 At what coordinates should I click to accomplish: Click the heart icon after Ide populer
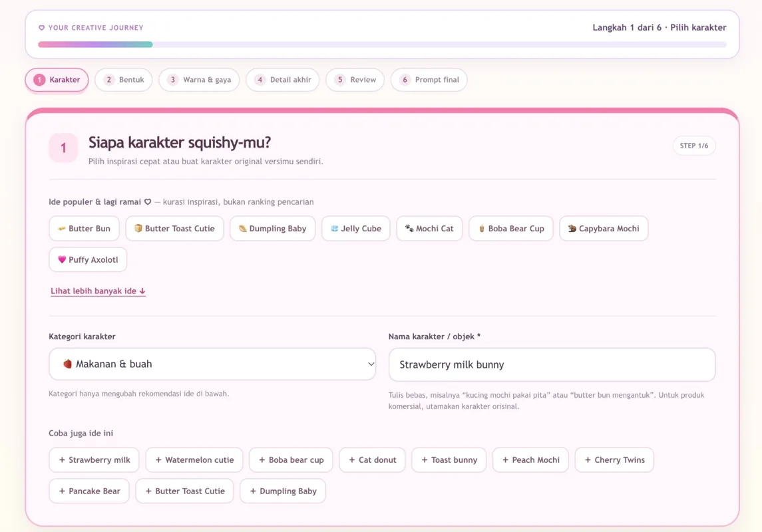tap(148, 202)
